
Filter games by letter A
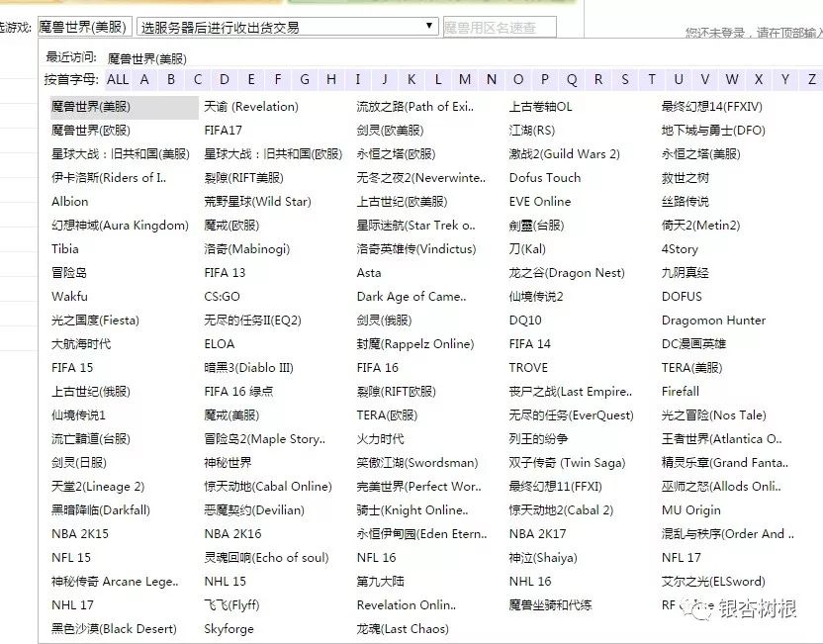144,79
